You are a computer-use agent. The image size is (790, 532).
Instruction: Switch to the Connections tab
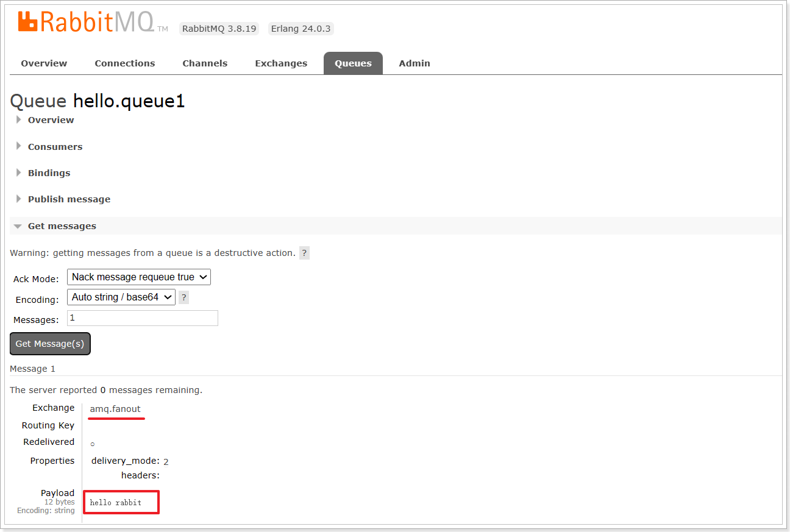click(x=125, y=63)
